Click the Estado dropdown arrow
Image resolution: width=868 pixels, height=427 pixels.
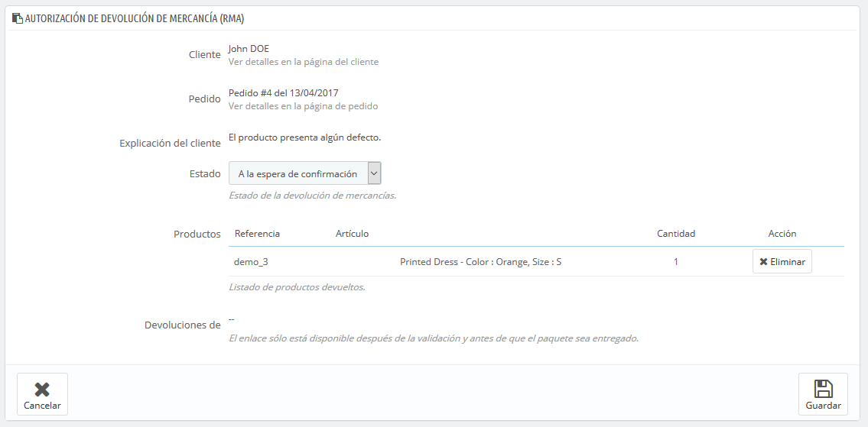374,173
